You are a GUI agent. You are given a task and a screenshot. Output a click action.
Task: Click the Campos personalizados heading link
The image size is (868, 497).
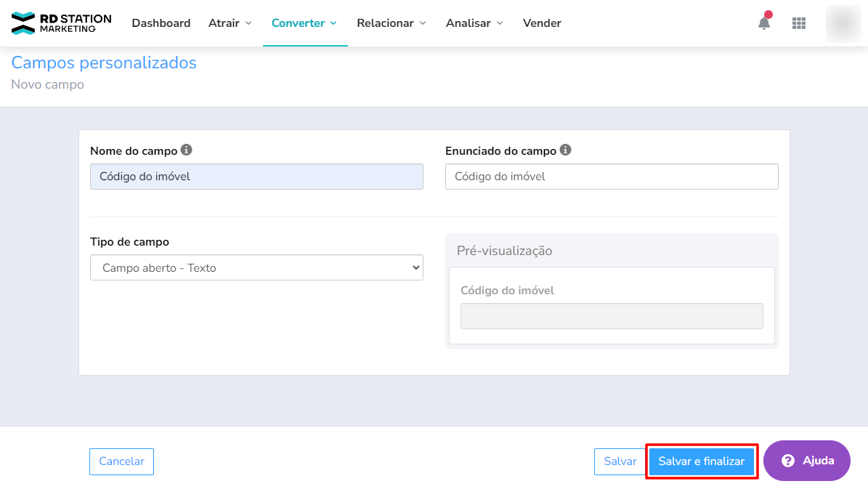tap(104, 62)
